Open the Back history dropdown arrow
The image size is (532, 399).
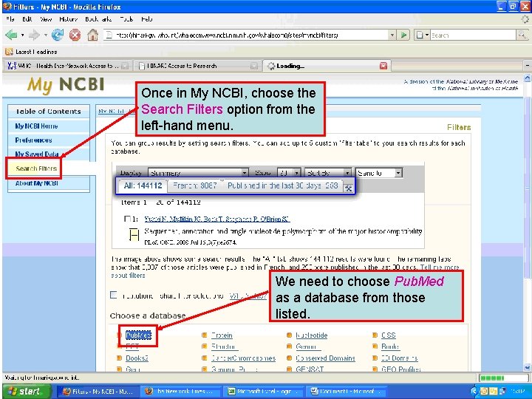tap(22, 35)
